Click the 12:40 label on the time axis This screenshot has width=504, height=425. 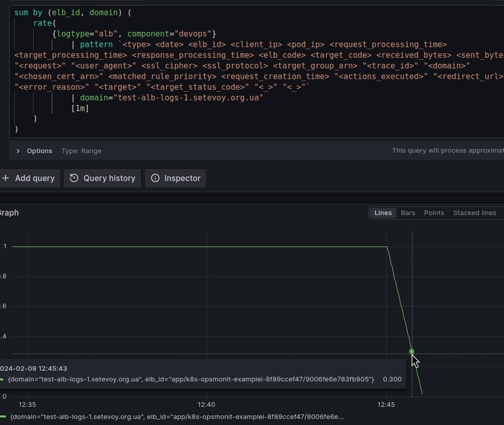pyautogui.click(x=206, y=405)
